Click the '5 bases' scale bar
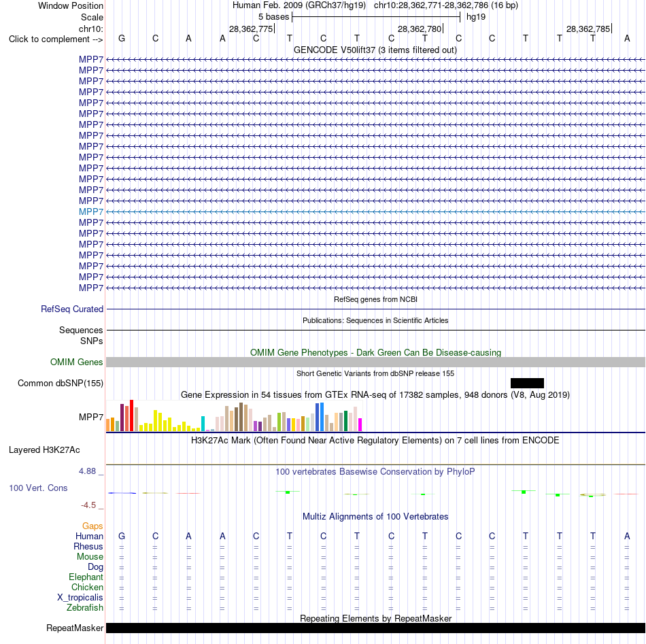646x644 pixels. tap(376, 17)
